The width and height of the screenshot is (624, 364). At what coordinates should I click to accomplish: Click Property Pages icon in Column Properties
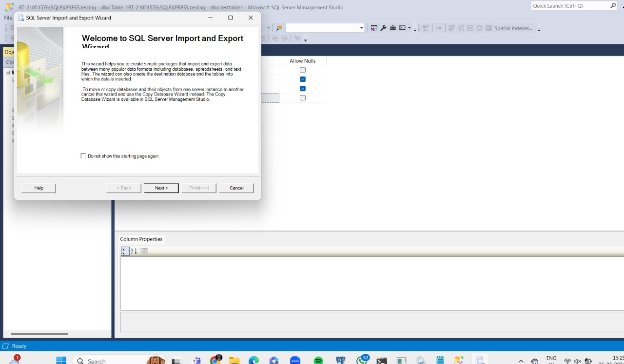[144, 251]
